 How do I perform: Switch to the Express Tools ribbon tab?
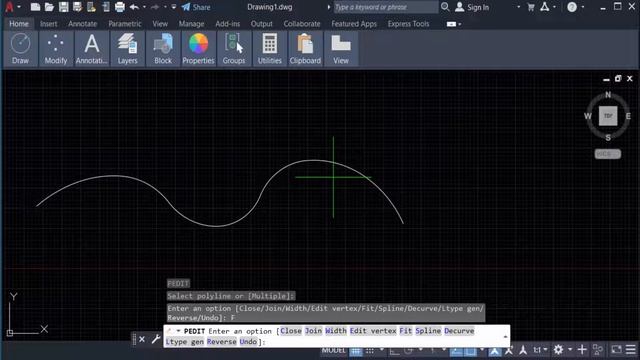coord(408,24)
